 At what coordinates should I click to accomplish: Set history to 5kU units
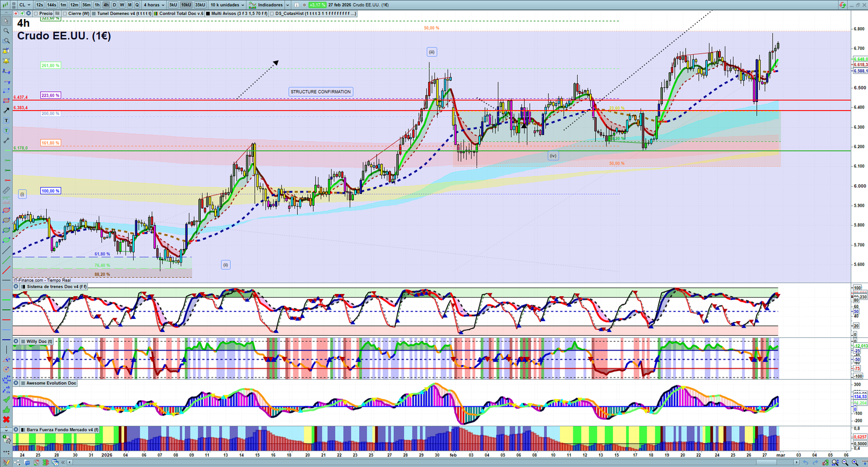pos(173,5)
